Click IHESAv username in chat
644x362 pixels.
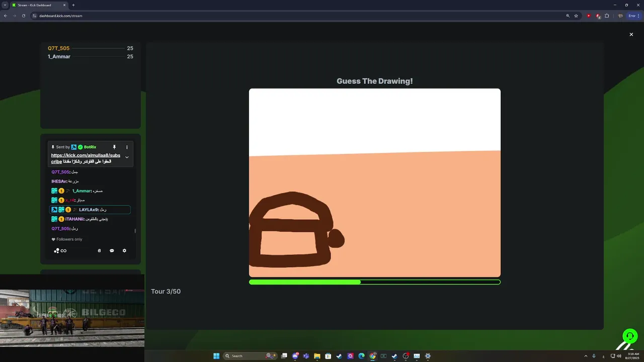59,182
